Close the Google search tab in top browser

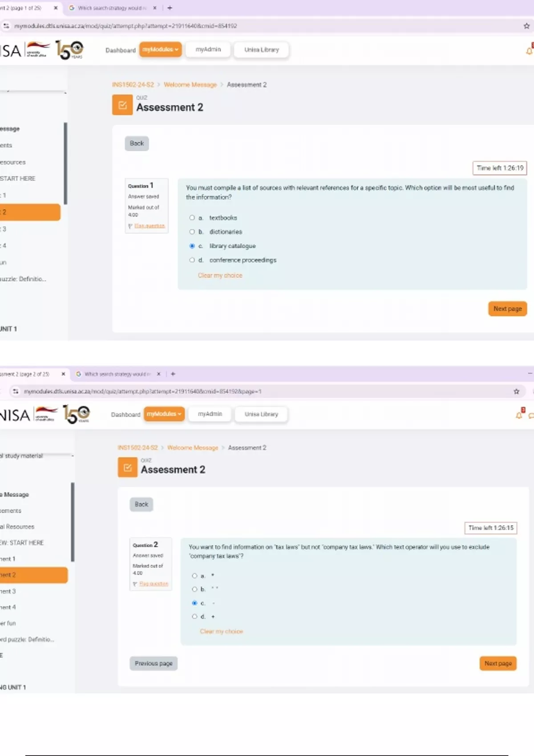pyautogui.click(x=155, y=8)
